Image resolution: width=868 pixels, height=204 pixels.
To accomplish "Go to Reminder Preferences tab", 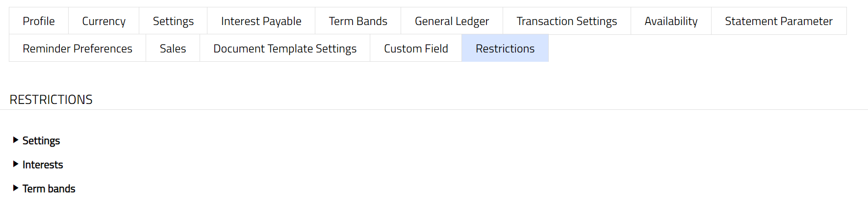I will (77, 49).
